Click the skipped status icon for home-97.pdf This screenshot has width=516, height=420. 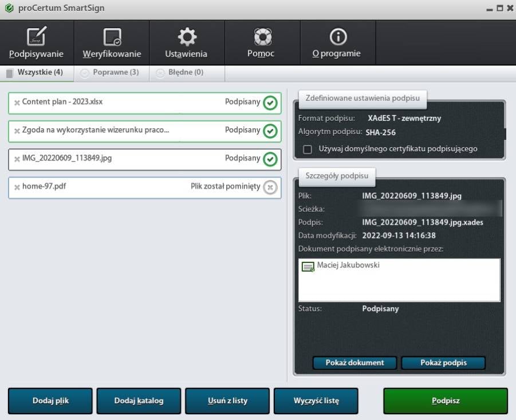270,187
